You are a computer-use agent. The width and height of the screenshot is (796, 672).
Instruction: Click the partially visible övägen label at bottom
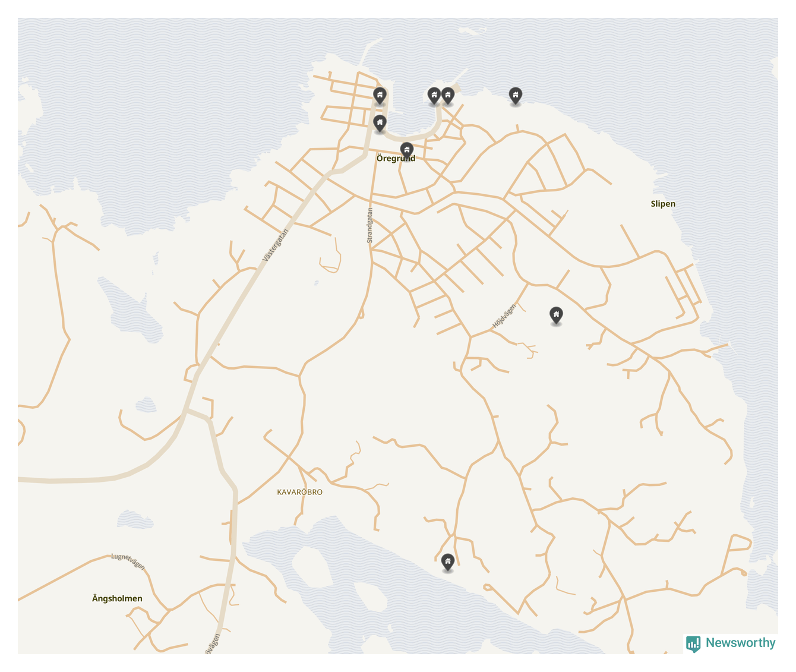pos(212,645)
